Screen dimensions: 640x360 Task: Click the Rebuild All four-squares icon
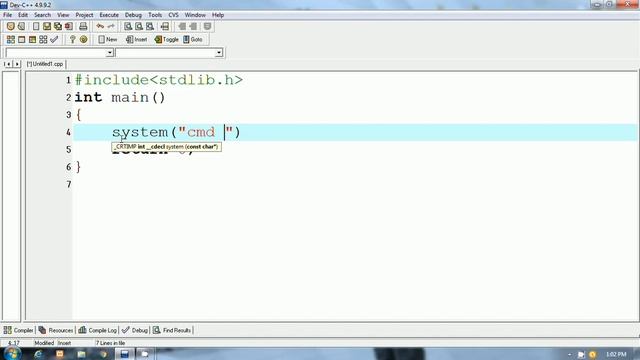pyautogui.click(x=43, y=39)
